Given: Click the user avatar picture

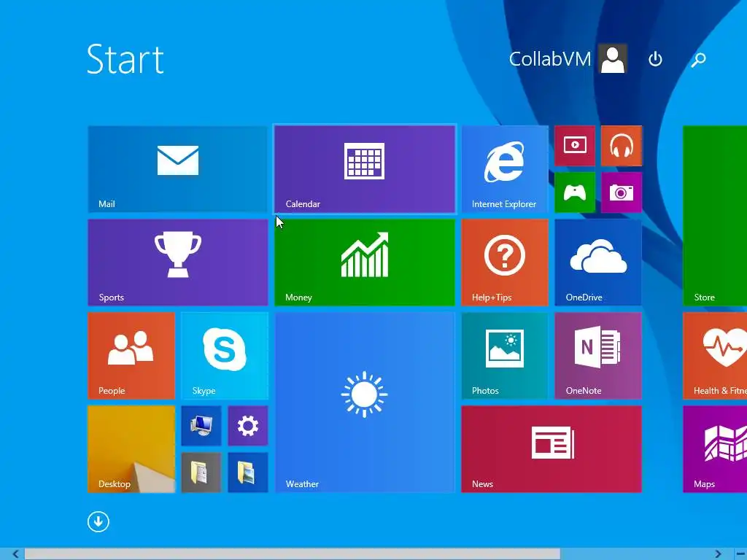Looking at the screenshot, I should pos(613,59).
